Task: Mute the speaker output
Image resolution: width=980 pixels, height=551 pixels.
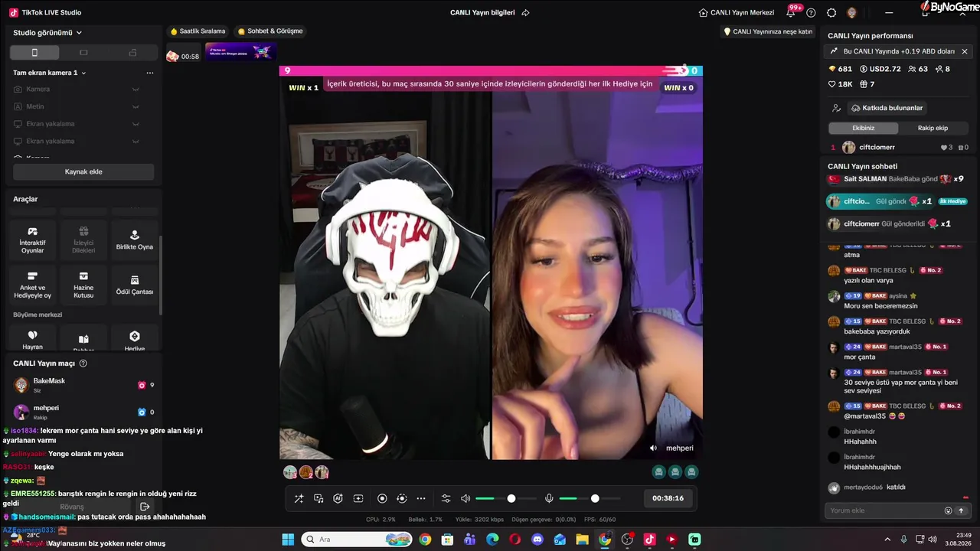Action: [465, 498]
